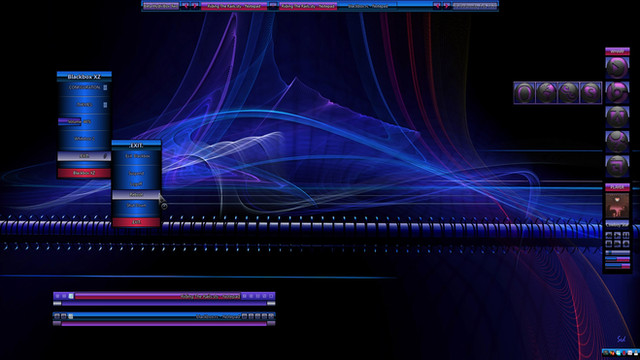Viewport: 640px width, 360px height.
Task: Click the album art thumbnail under Player
Action: pos(617,206)
